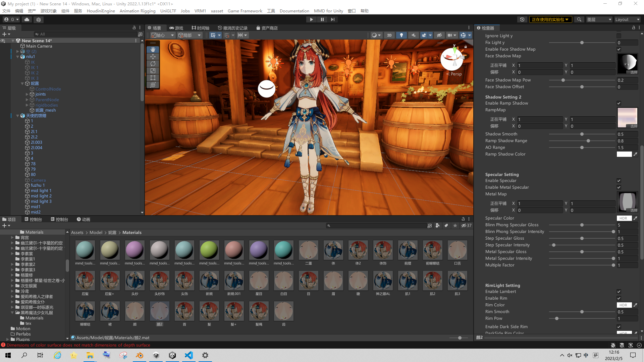Select the combined Transform tool

tap(153, 85)
